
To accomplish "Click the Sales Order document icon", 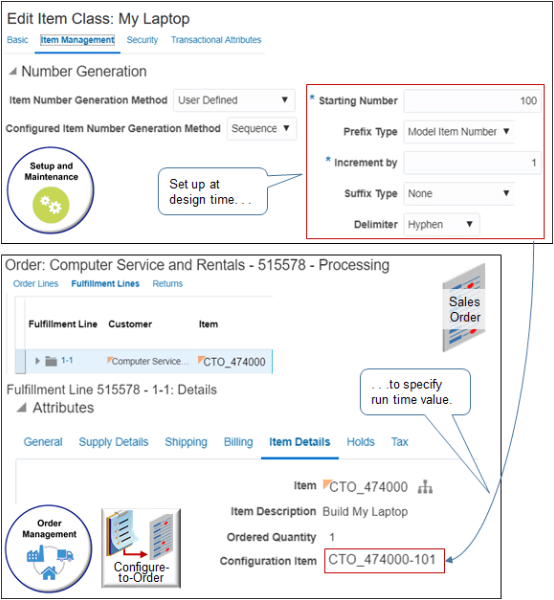I will pos(464,308).
